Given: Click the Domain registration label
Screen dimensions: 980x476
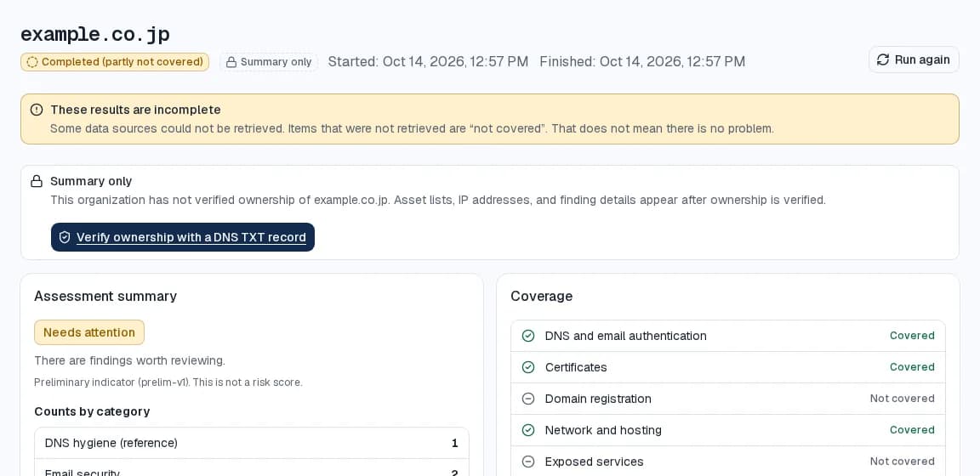Looking at the screenshot, I should 598,399.
